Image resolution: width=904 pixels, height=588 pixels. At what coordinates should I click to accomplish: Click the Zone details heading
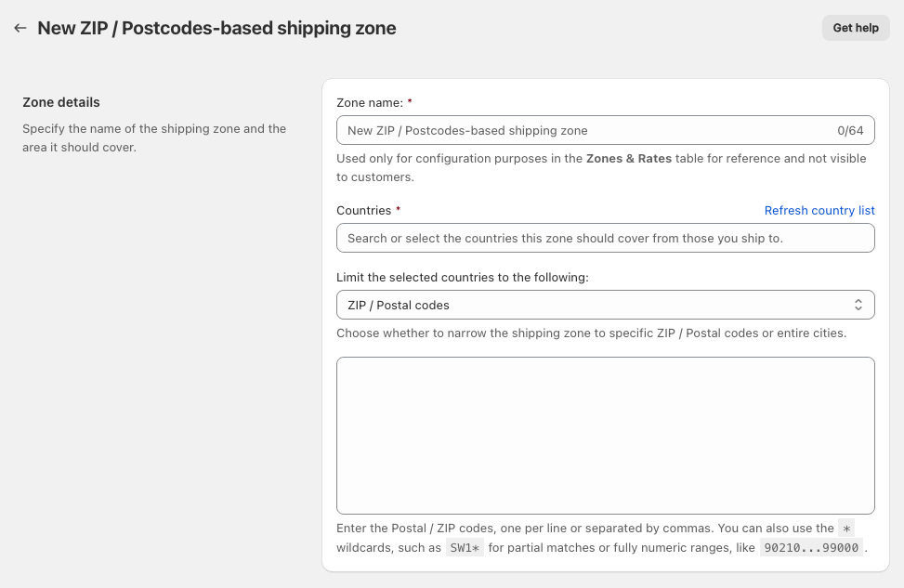61,102
